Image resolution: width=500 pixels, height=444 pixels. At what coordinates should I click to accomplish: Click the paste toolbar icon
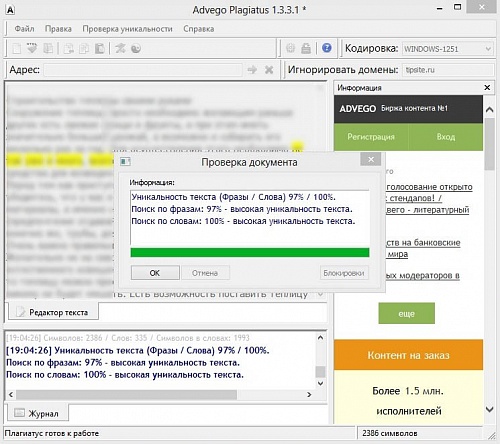(x=100, y=48)
